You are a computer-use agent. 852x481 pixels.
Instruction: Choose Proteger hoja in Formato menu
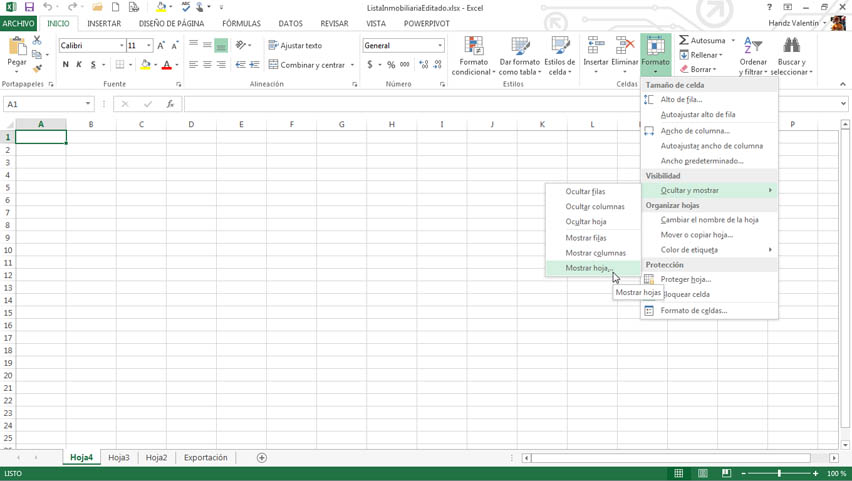coord(685,280)
